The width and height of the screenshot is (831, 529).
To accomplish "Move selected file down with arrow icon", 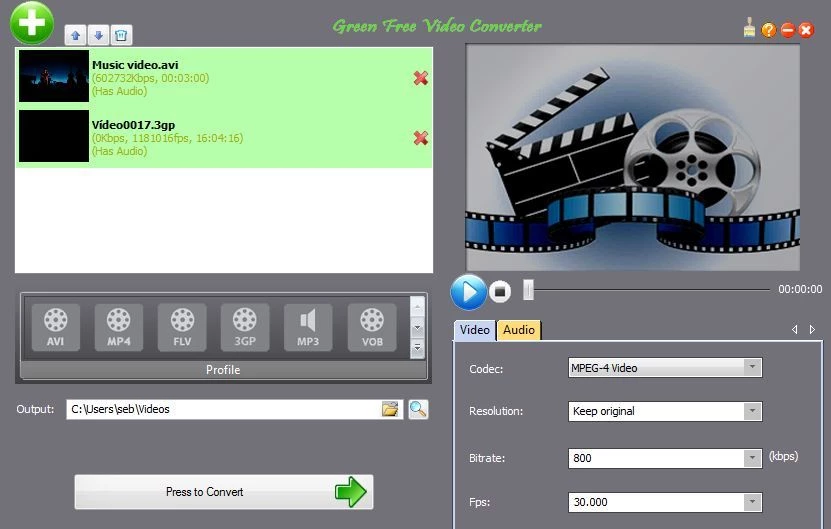I will [98, 36].
